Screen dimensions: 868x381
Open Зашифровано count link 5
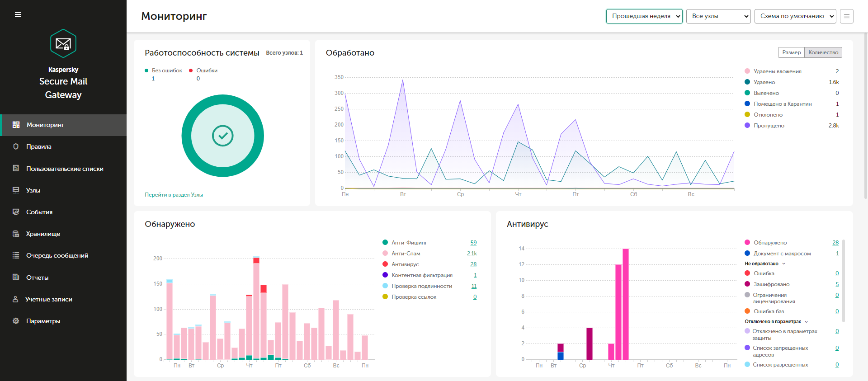tap(837, 284)
